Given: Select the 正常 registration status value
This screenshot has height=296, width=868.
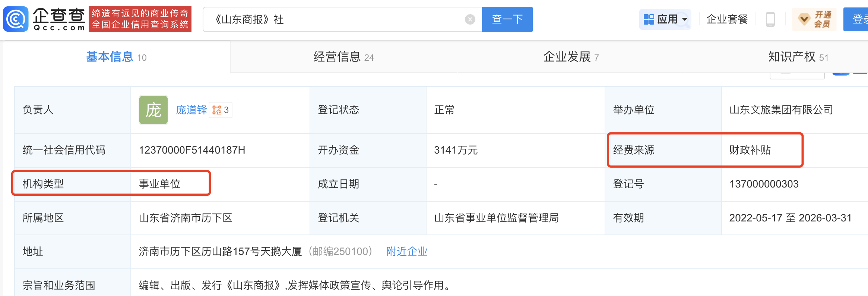Looking at the screenshot, I should [x=444, y=110].
